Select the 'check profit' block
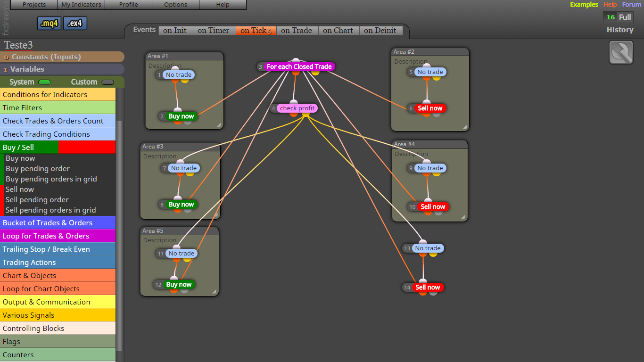The height and width of the screenshot is (362, 644). coord(297,108)
